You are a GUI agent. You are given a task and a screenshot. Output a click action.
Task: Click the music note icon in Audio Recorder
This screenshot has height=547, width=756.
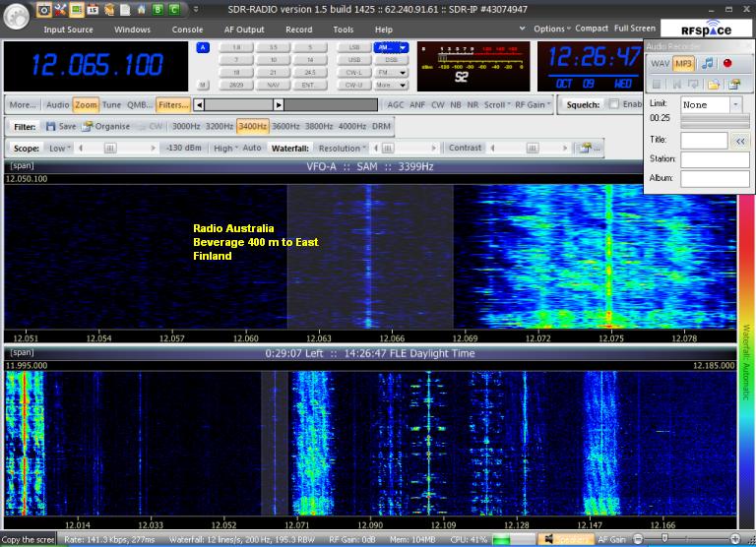point(708,64)
